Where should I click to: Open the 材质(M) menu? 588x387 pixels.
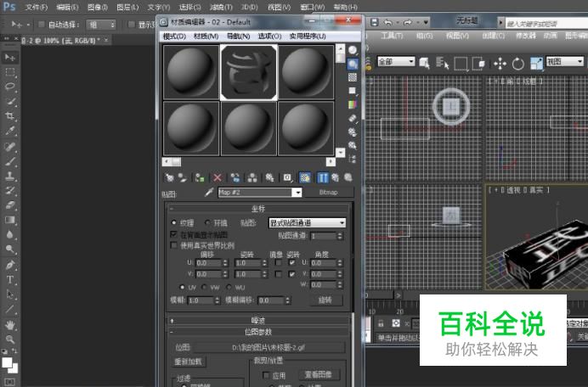(x=206, y=36)
